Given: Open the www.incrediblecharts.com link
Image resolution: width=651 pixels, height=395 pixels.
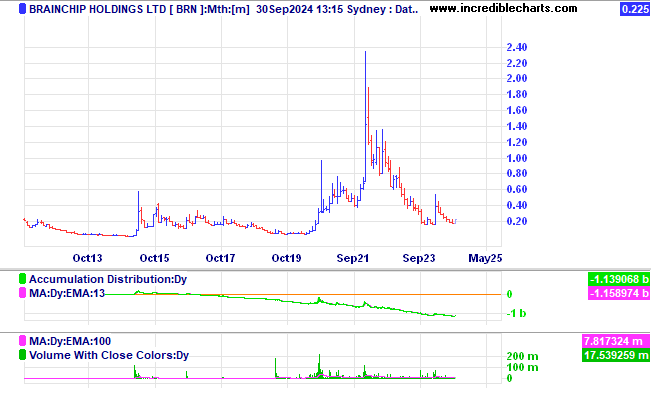Looking at the screenshot, I should (503, 8).
